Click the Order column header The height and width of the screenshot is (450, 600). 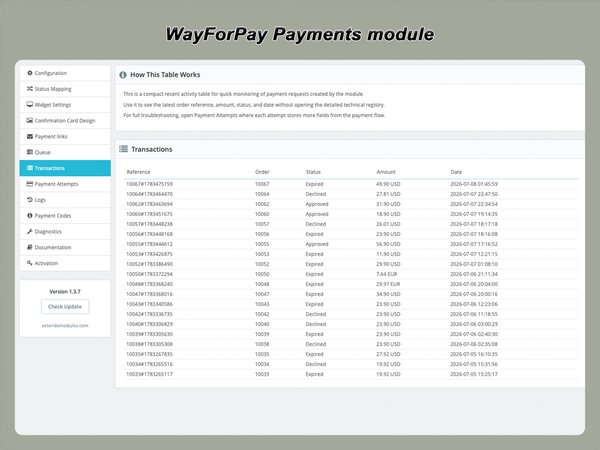262,172
